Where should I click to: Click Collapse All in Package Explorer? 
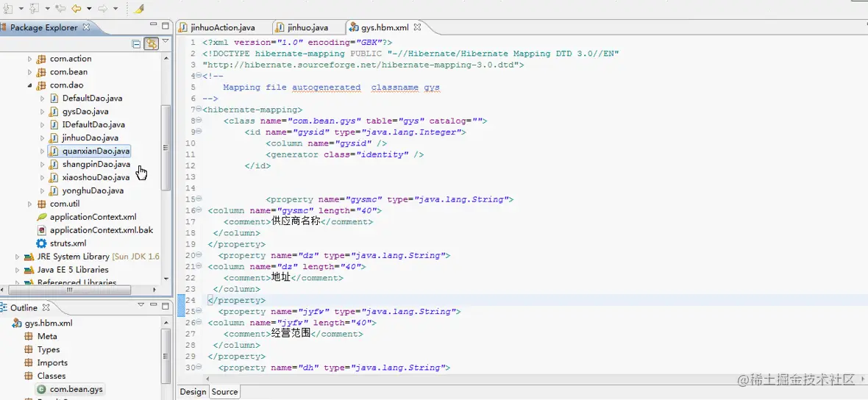(x=136, y=43)
